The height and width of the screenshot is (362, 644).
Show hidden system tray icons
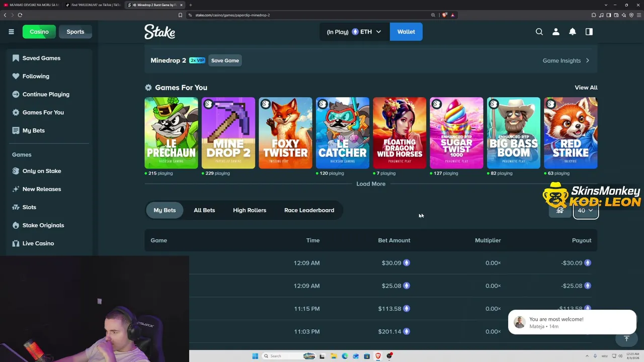pos(587,356)
